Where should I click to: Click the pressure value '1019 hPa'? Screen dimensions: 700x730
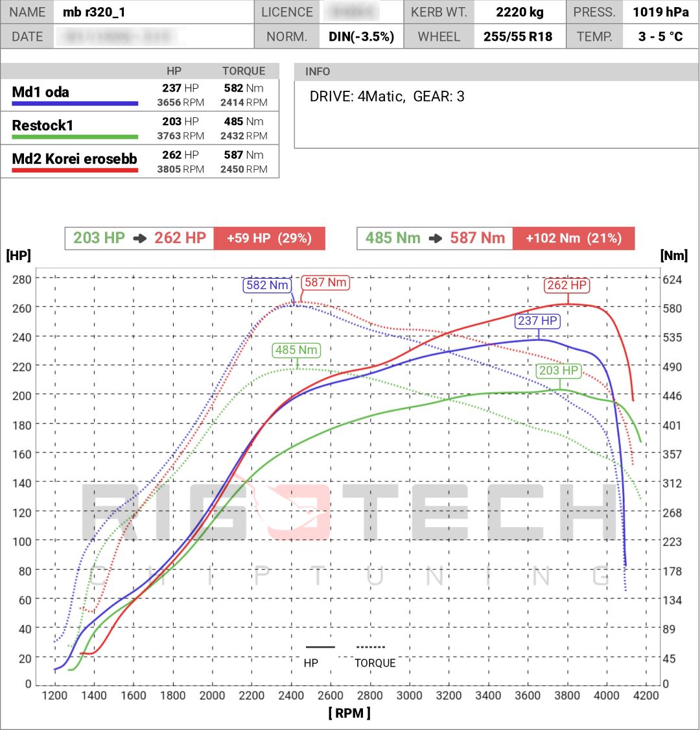[x=660, y=12]
